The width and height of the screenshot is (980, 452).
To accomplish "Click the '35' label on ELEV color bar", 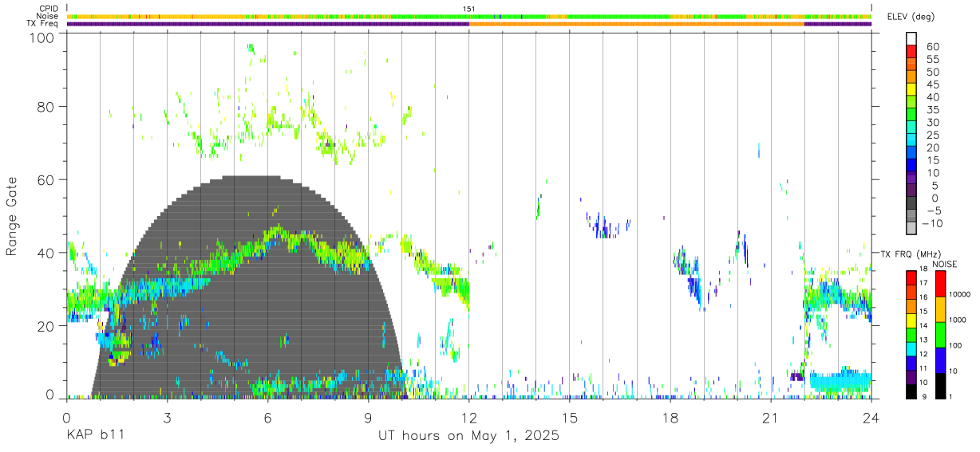I will coord(932,110).
